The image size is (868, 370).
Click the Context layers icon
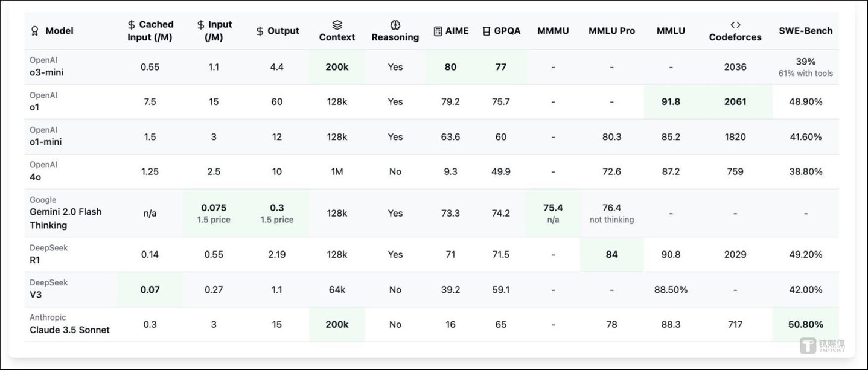click(x=337, y=25)
